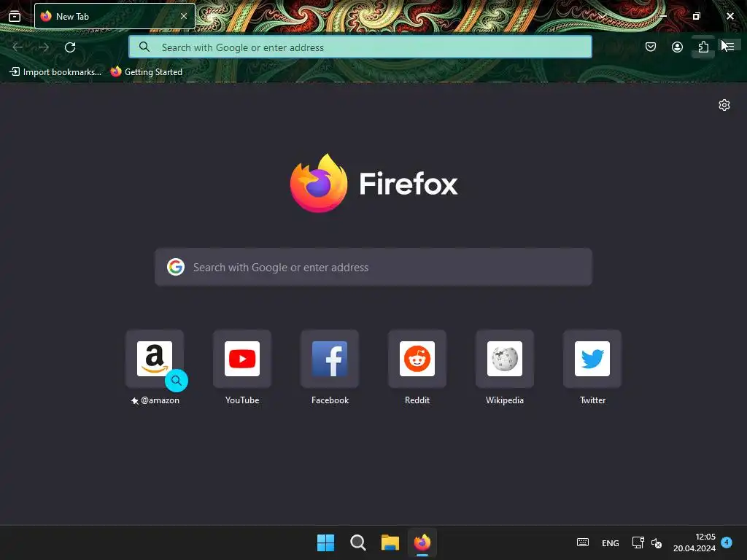Open the touch keyboard tray icon

[583, 542]
